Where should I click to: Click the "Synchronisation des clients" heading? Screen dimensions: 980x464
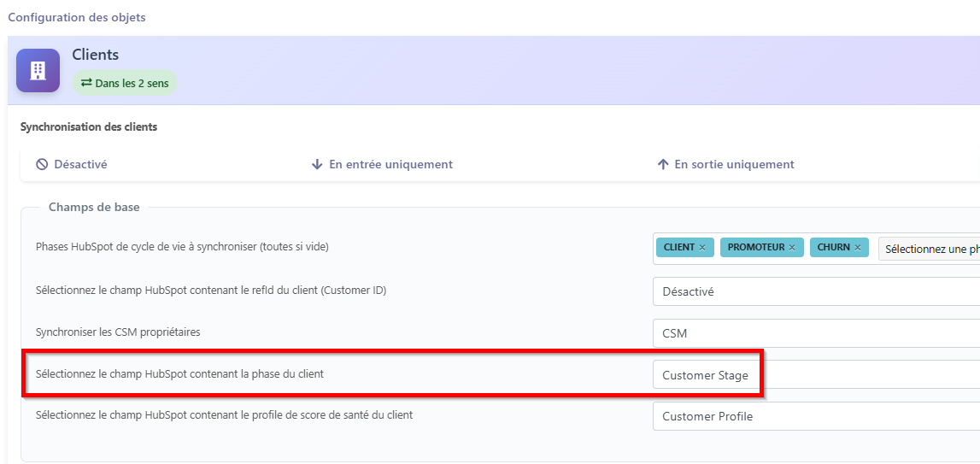89,127
